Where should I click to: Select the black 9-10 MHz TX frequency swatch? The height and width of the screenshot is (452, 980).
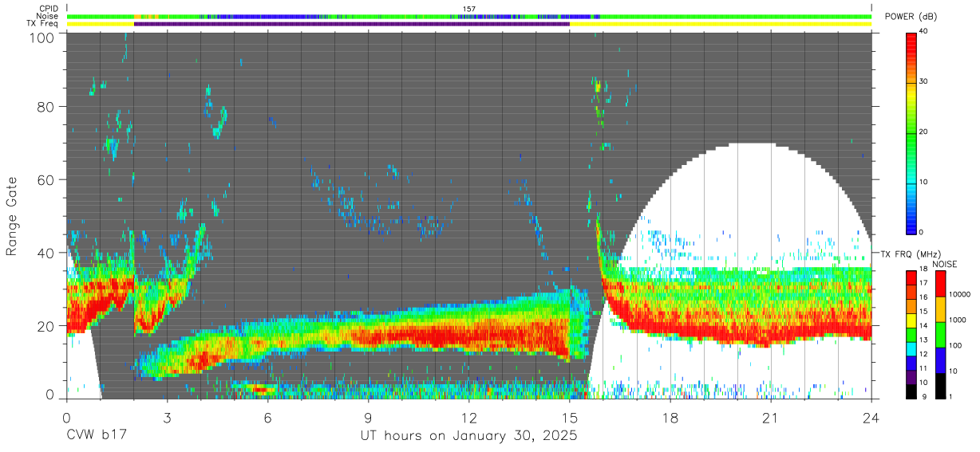(x=911, y=391)
